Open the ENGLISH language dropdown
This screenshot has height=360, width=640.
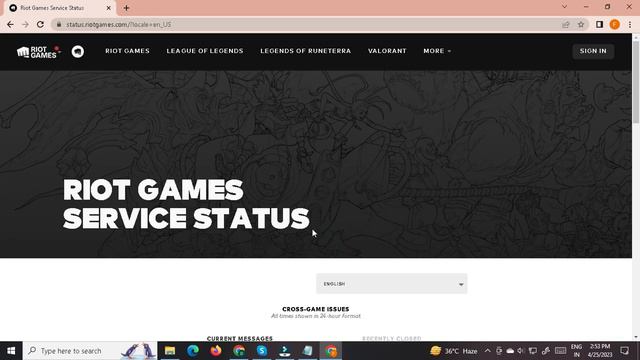point(392,284)
